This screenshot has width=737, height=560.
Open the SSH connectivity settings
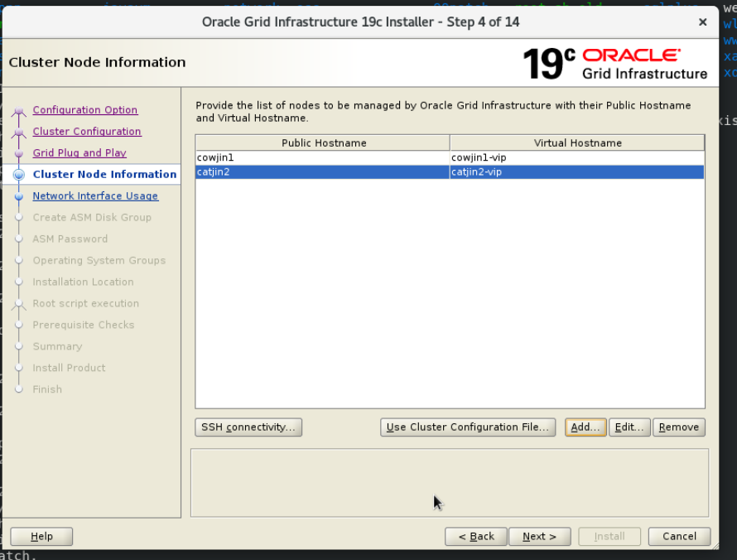click(248, 427)
